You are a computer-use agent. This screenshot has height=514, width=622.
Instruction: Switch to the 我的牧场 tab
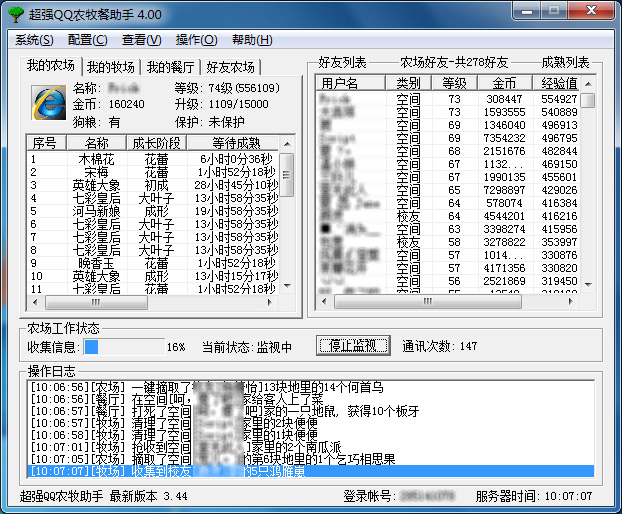coord(111,67)
